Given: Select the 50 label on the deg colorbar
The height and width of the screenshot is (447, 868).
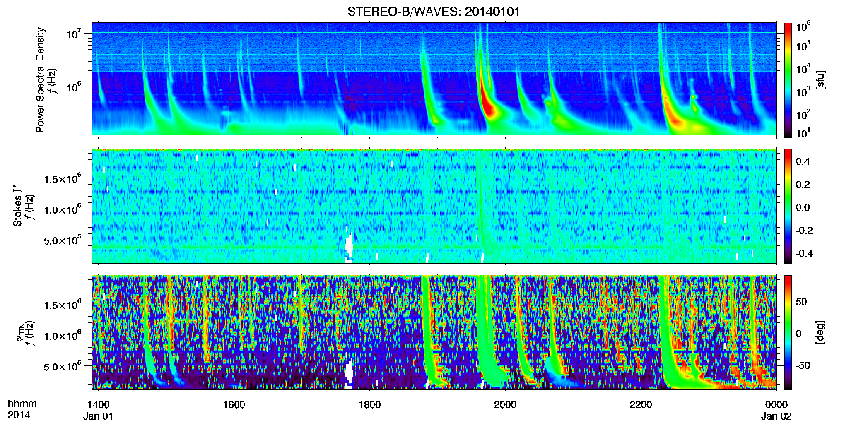Looking at the screenshot, I should pyautogui.click(x=801, y=302).
